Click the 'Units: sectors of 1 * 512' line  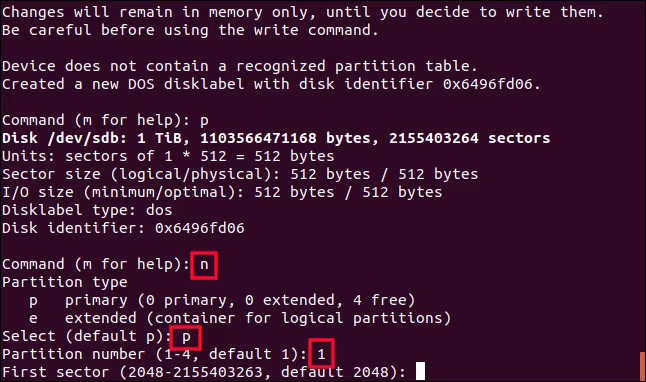(x=168, y=156)
